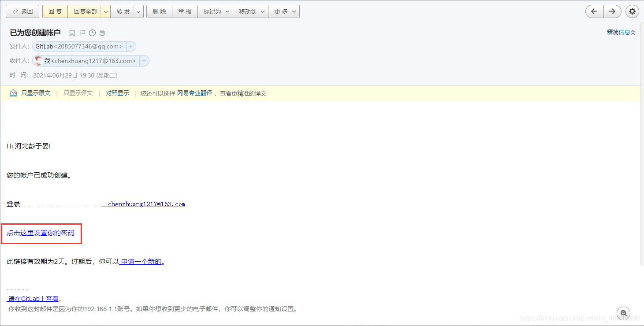The width and height of the screenshot is (644, 326).
Task: Click the clock reminder icon by subject
Action: (92, 33)
